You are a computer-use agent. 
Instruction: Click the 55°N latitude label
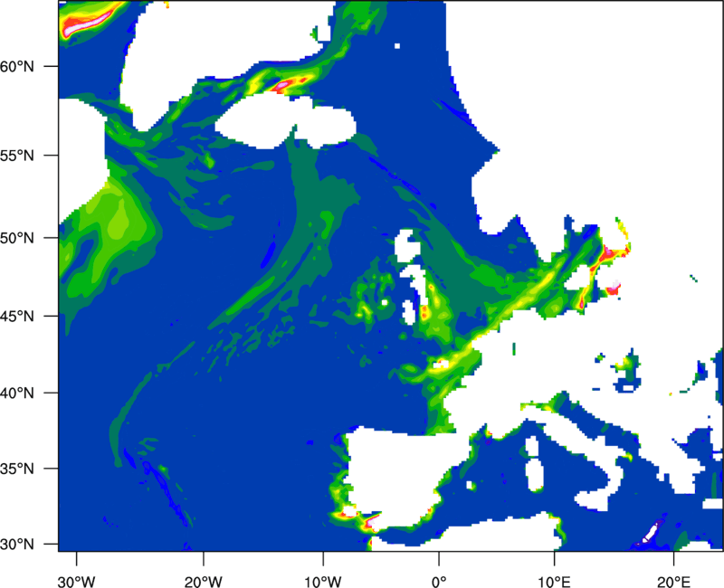(17, 156)
